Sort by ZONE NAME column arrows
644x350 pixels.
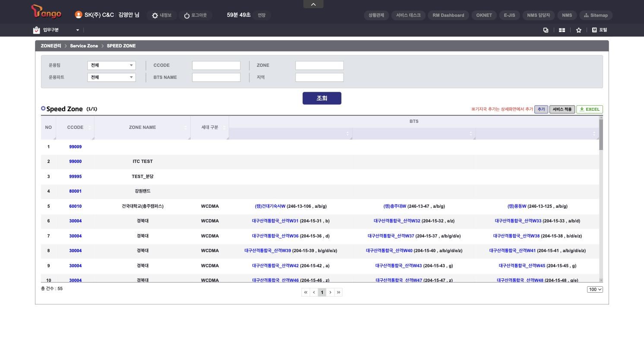(x=186, y=128)
